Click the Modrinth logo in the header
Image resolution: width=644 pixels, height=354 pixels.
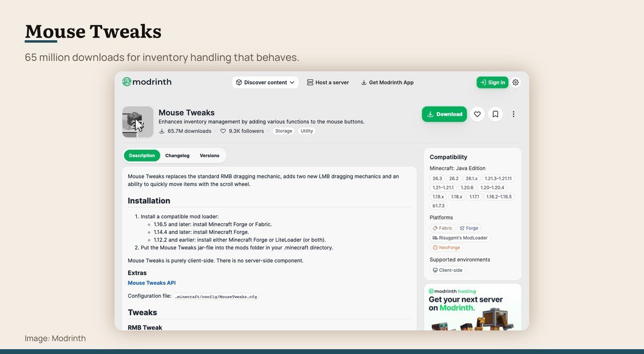pyautogui.click(x=147, y=82)
